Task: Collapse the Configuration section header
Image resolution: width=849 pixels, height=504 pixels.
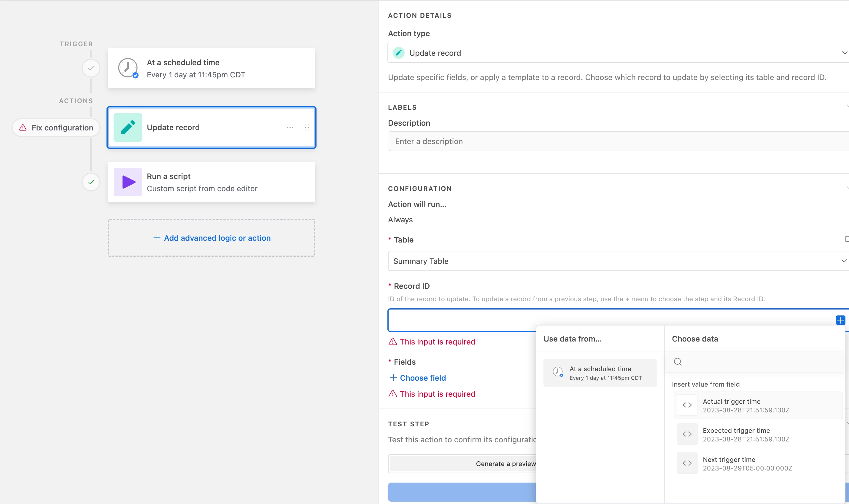Action: click(x=420, y=189)
